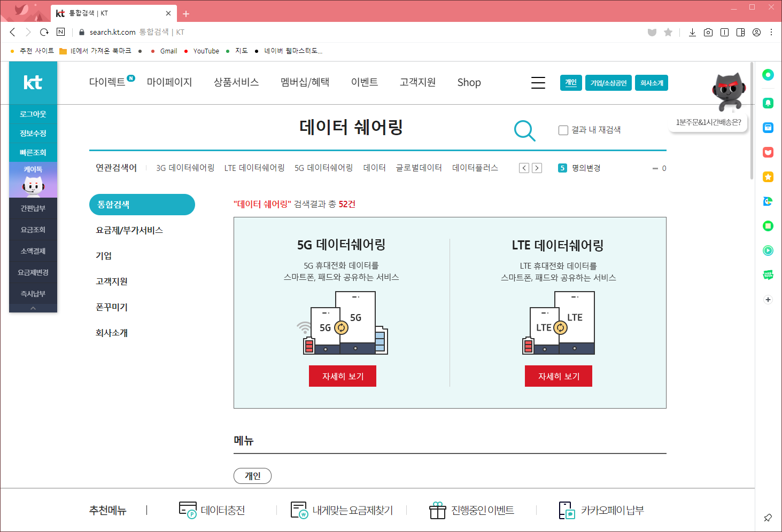782x532 pixels.
Task: Click the browser back arrow
Action: pos(13,32)
